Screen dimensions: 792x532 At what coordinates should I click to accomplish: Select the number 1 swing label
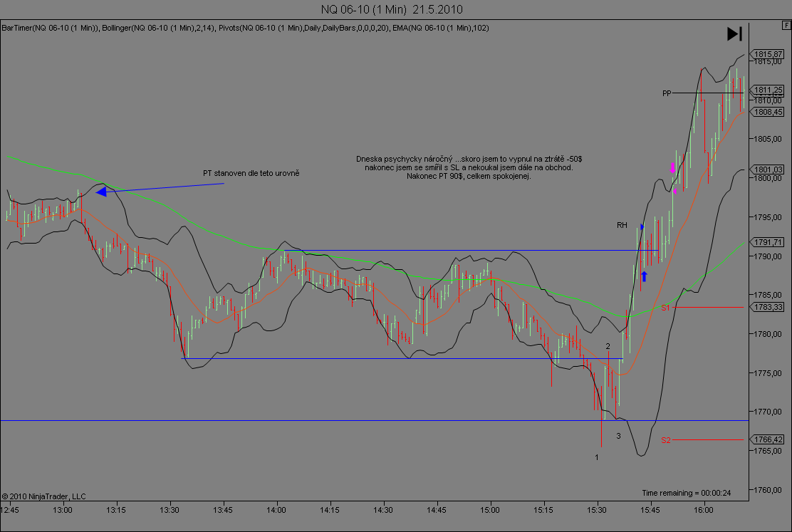click(597, 457)
